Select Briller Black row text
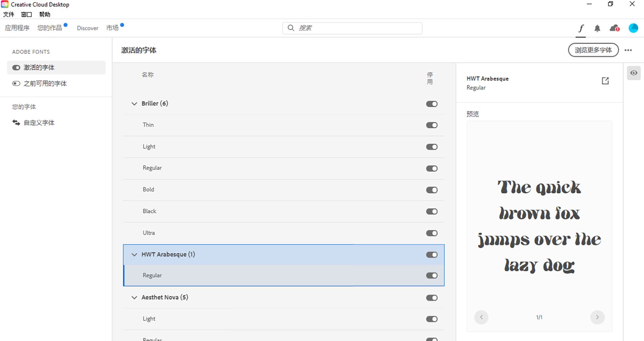This screenshot has width=644, height=341. coord(149,211)
